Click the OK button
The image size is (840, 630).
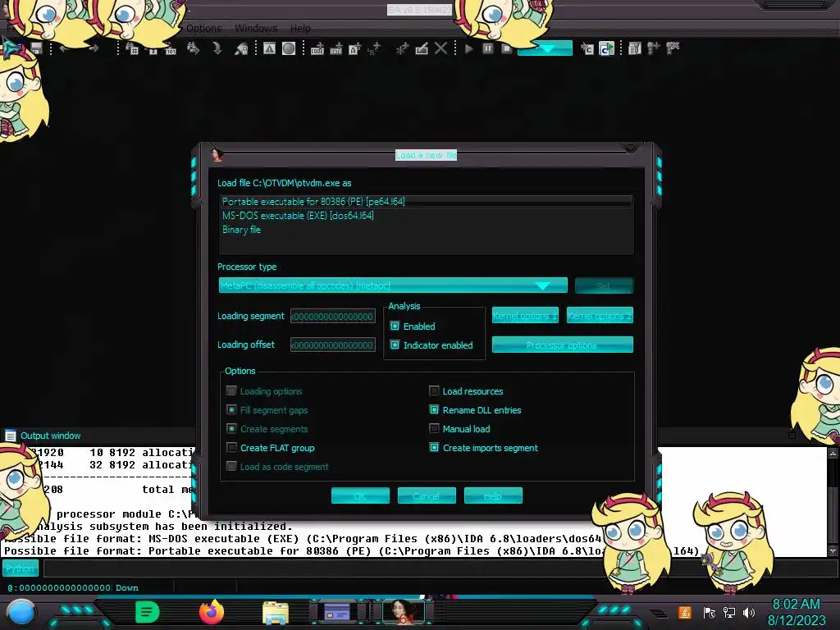[x=360, y=496]
